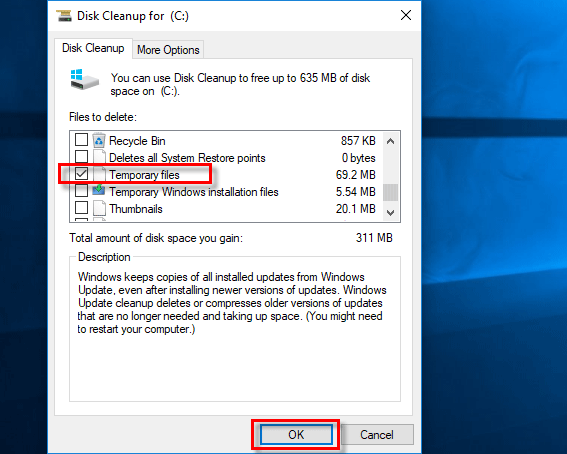Check the Deletes all System Restore points checkbox
This screenshot has width=567, height=454.
[x=81, y=157]
